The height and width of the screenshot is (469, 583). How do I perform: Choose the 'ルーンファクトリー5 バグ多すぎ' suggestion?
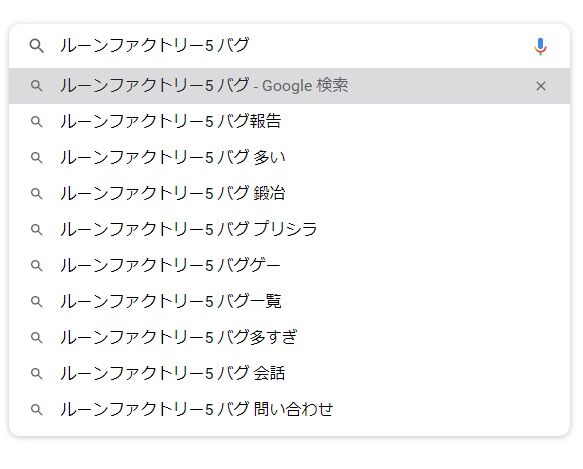(x=289, y=337)
